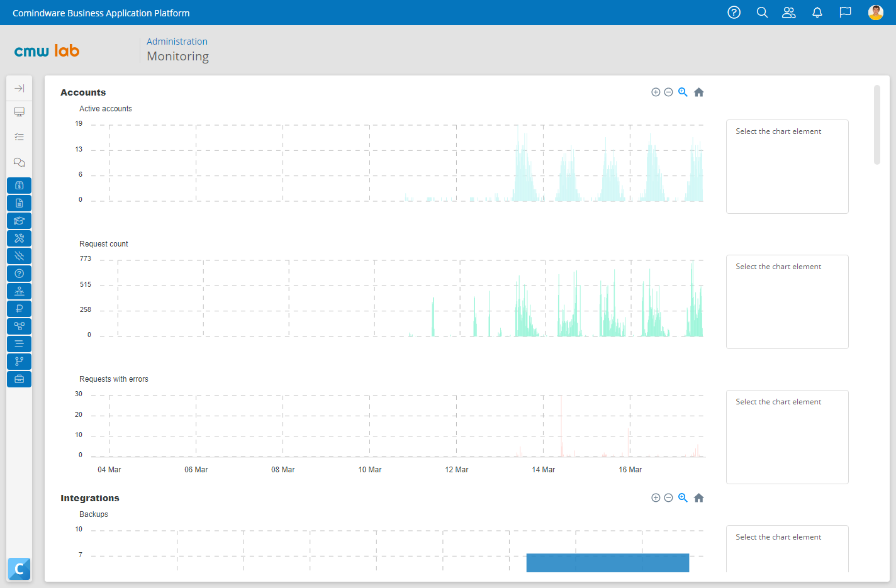
Task: Click the 10 Mar axis label
Action: tap(370, 470)
